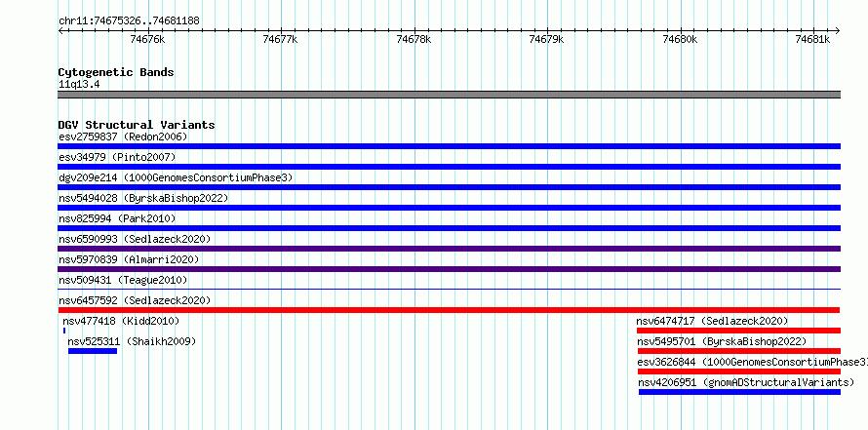Click nsv5494028 (ByrskaBishop2022) label
The image size is (868, 430).
pyautogui.click(x=142, y=198)
